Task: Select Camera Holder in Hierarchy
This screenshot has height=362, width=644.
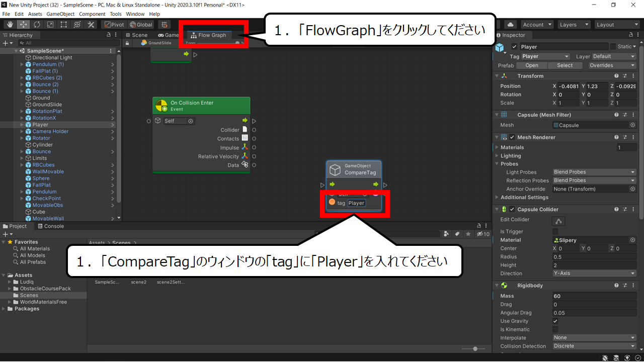Action: pos(50,131)
